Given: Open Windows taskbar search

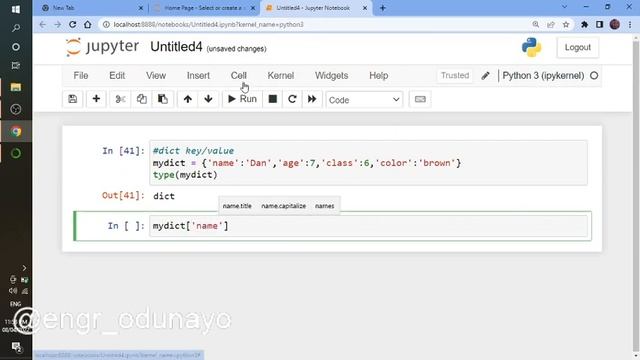Looking at the screenshot, I should click(x=16, y=28).
